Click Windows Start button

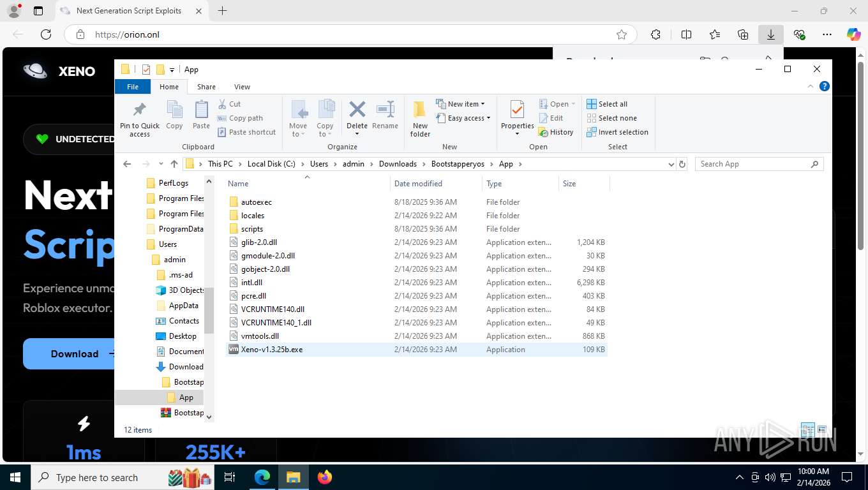[x=15, y=477]
